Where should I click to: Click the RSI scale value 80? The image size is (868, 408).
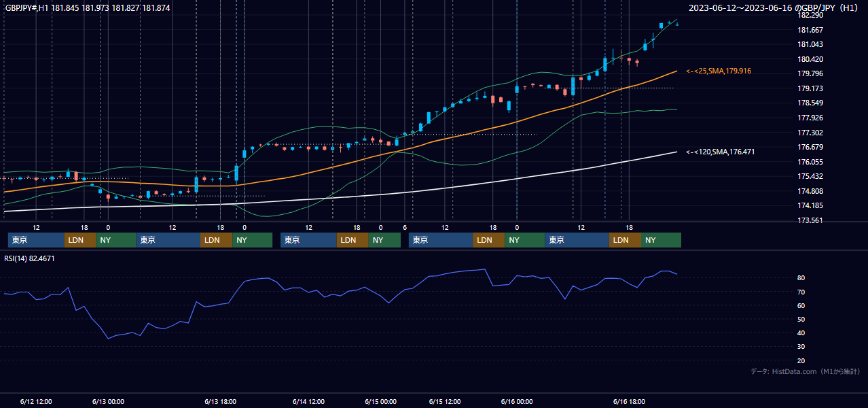801,278
